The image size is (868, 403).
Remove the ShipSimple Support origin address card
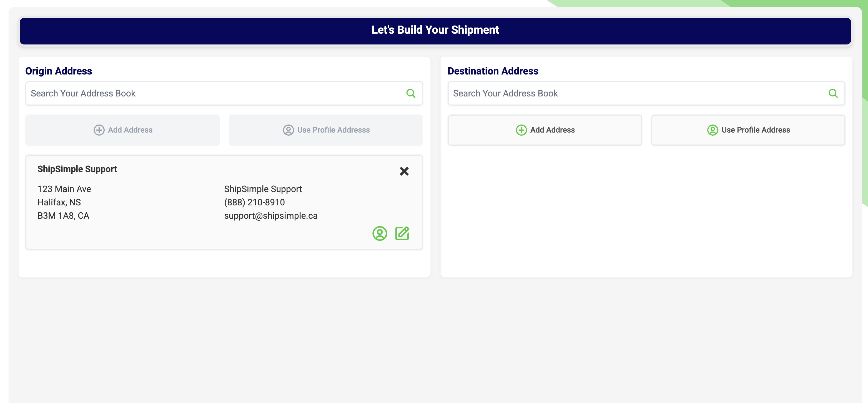pyautogui.click(x=404, y=171)
